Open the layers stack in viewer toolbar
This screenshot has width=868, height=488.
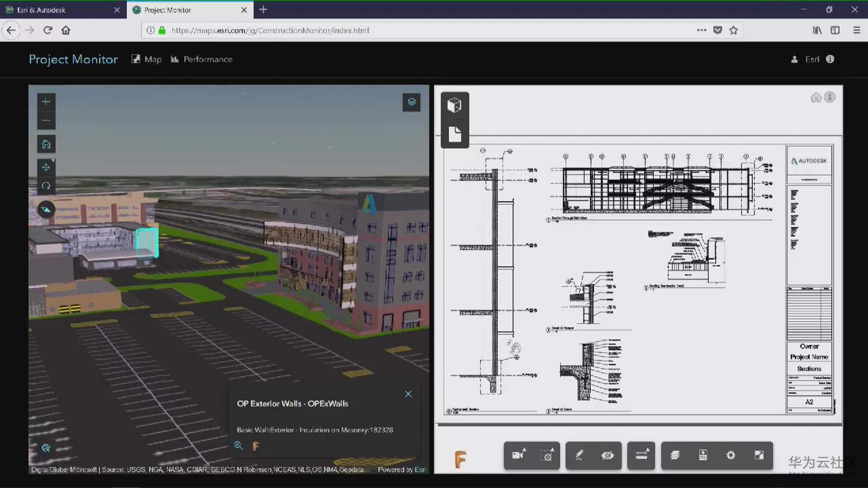[675, 455]
